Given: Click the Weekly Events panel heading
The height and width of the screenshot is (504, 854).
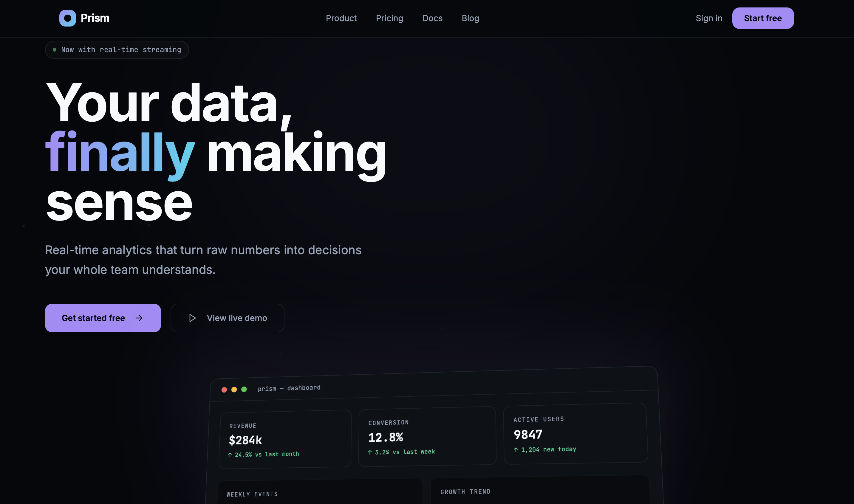Looking at the screenshot, I should coord(252,494).
